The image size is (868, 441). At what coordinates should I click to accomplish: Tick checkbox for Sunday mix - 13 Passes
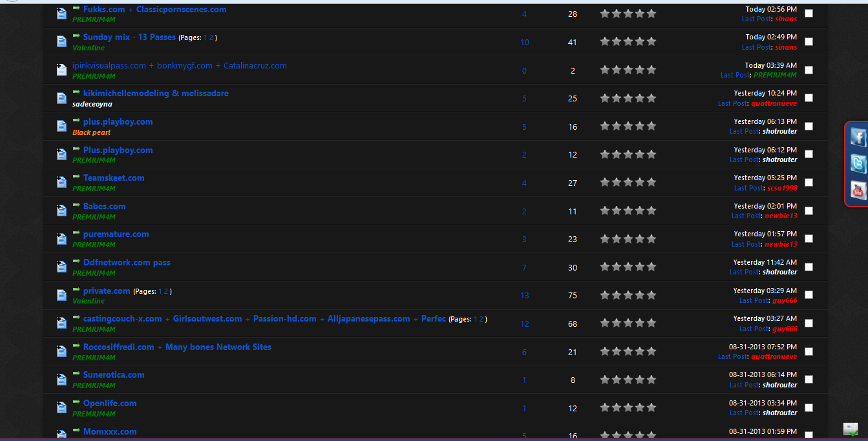click(809, 42)
